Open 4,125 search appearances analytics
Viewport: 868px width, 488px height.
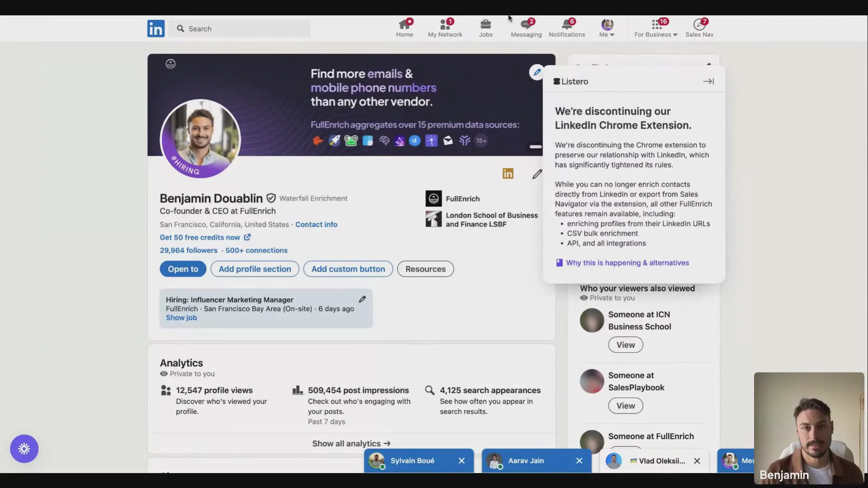[x=490, y=390]
